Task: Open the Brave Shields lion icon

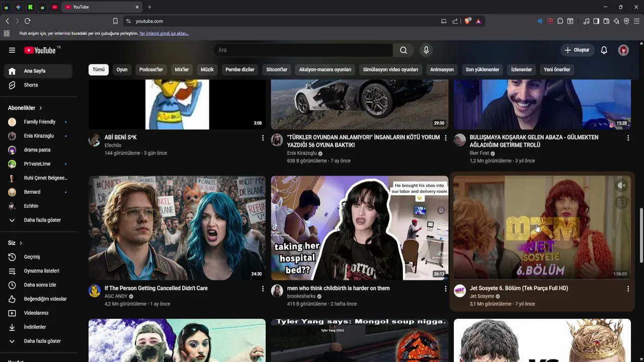Action: [468, 21]
